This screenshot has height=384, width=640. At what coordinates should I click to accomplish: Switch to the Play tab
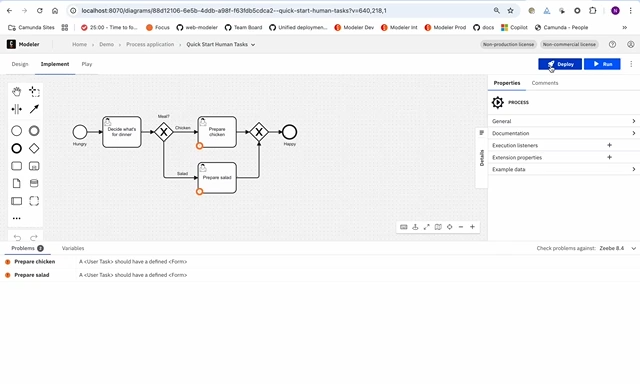pos(87,64)
